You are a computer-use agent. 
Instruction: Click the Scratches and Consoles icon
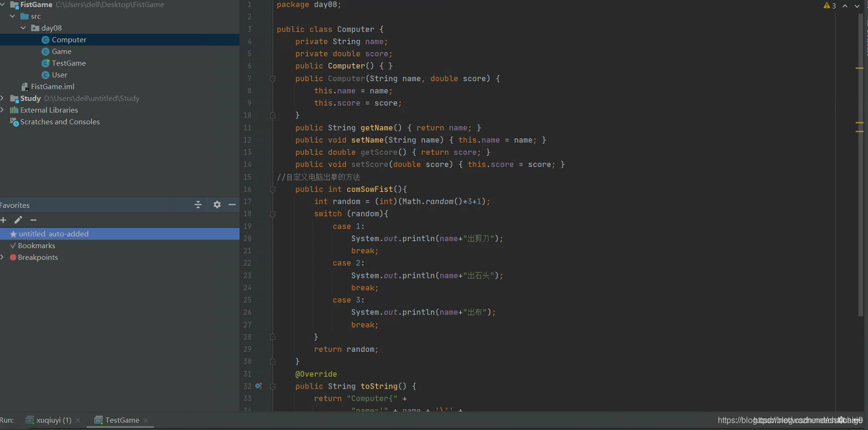coord(14,122)
